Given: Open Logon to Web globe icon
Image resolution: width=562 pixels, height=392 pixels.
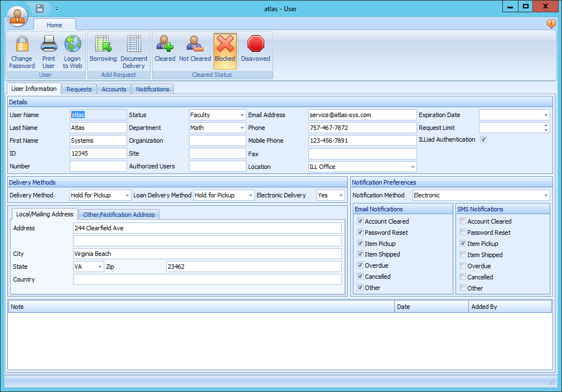Looking at the screenshot, I should point(72,45).
